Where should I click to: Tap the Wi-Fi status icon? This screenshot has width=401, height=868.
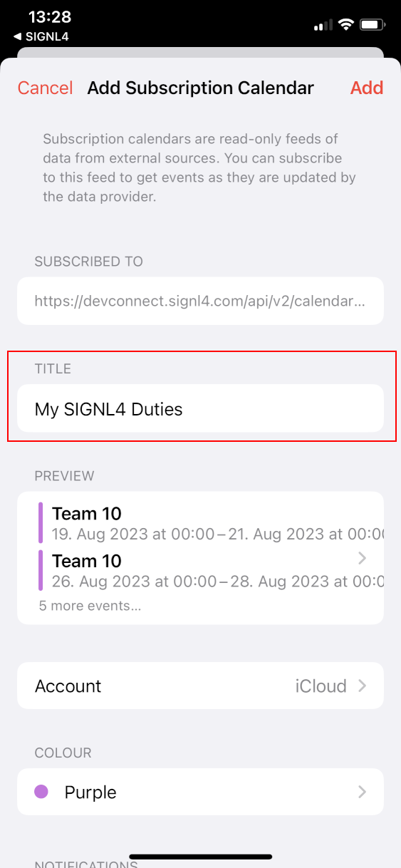[x=347, y=25]
